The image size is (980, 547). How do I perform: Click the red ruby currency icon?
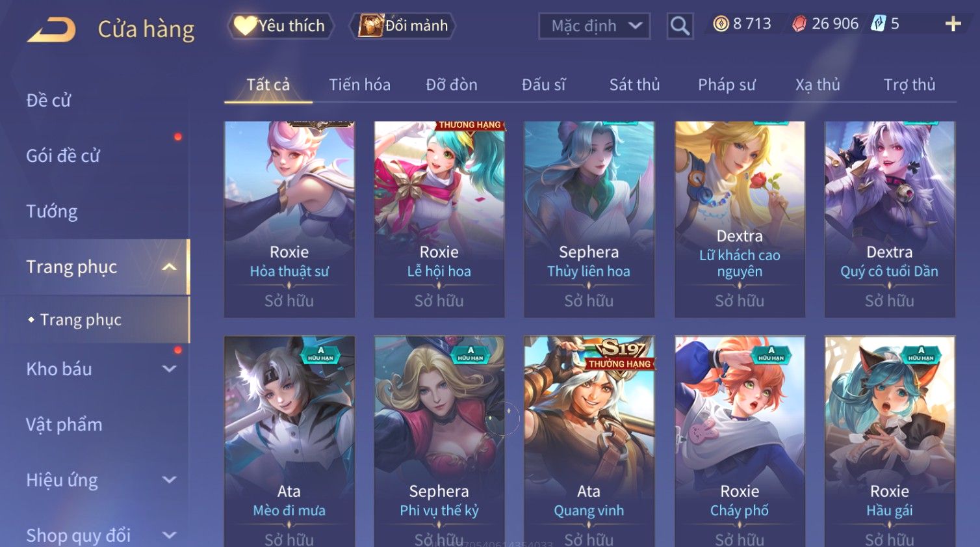click(799, 24)
